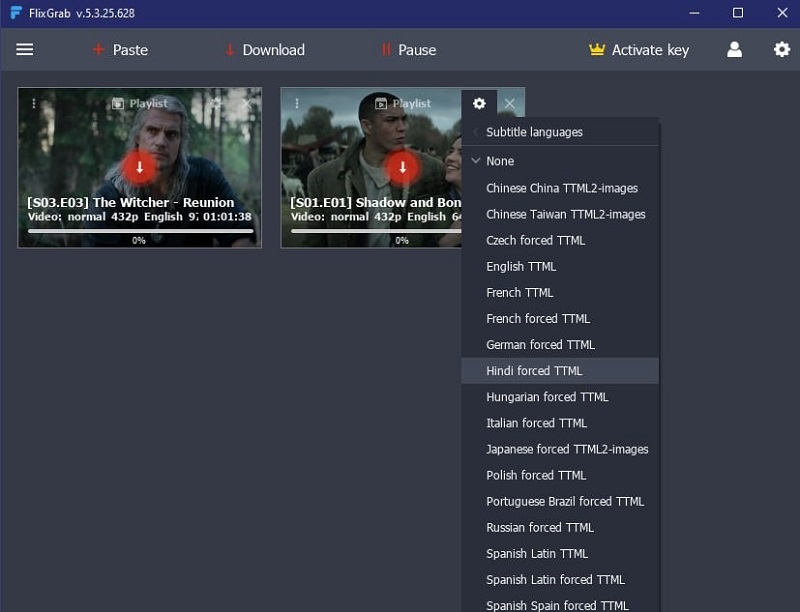Select Japanese forced TTML2-images subtitle
This screenshot has height=612, width=800.
point(560,449)
